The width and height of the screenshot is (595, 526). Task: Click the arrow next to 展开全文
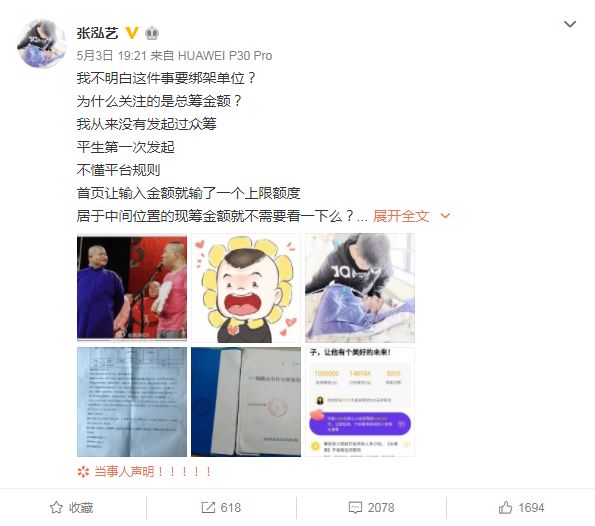pyautogui.click(x=445, y=216)
